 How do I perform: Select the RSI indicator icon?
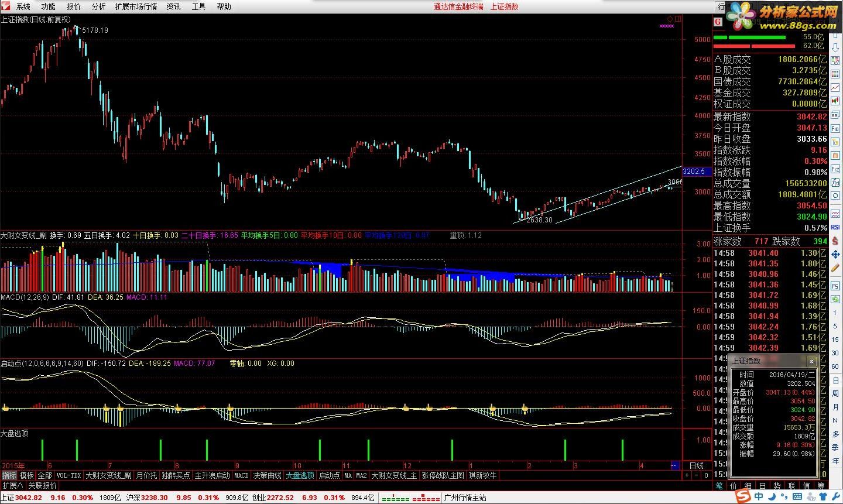pyautogui.click(x=835, y=227)
